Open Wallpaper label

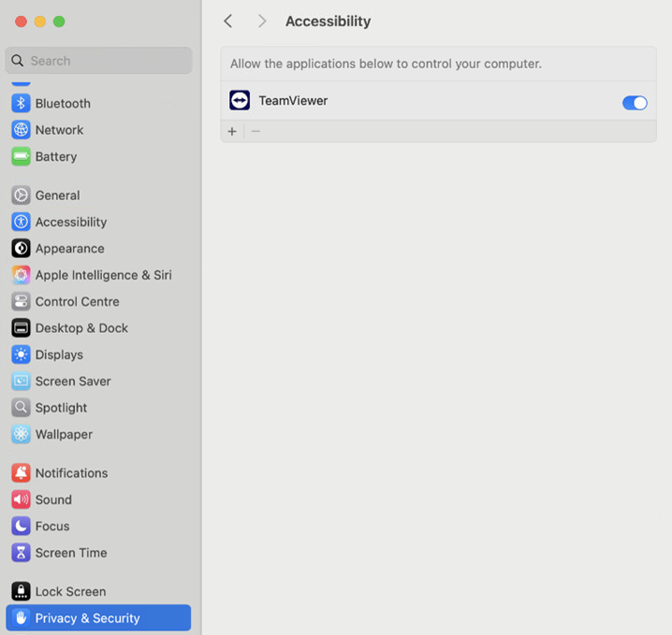pyautogui.click(x=64, y=435)
